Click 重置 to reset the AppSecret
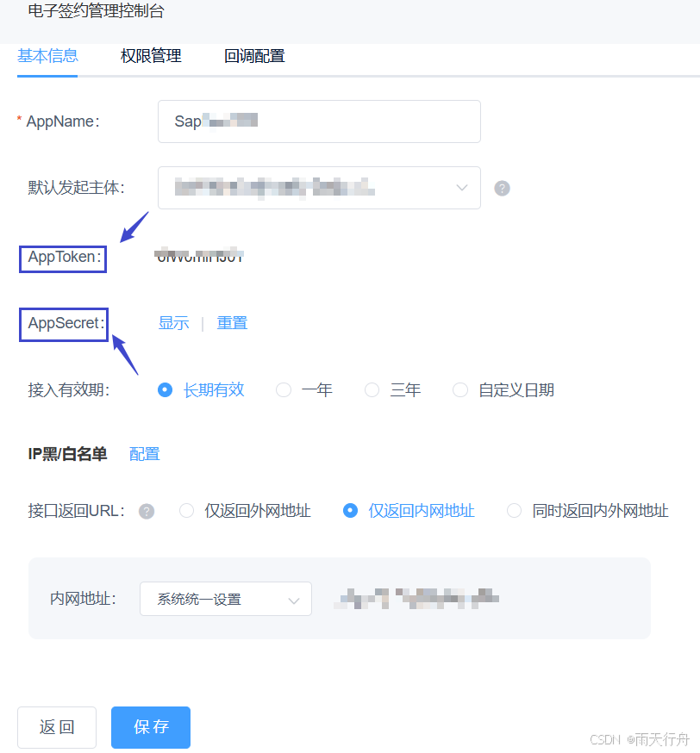700x753 pixels. click(x=232, y=322)
